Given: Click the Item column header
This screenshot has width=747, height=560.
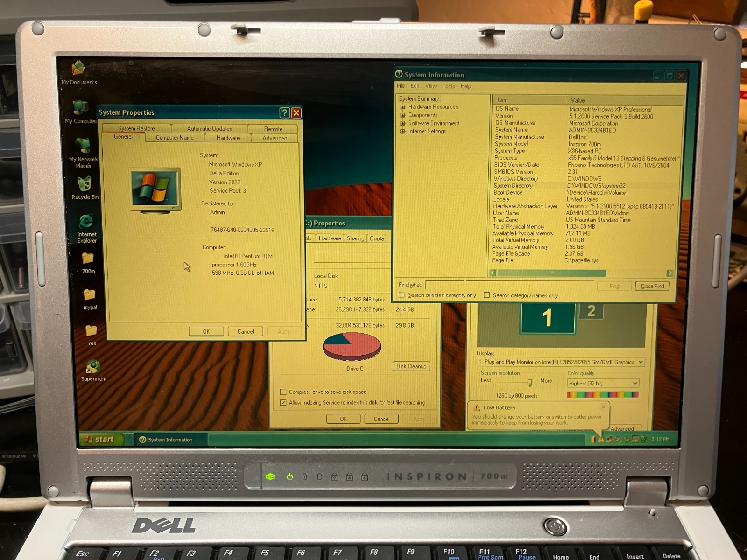Looking at the screenshot, I should 529,100.
